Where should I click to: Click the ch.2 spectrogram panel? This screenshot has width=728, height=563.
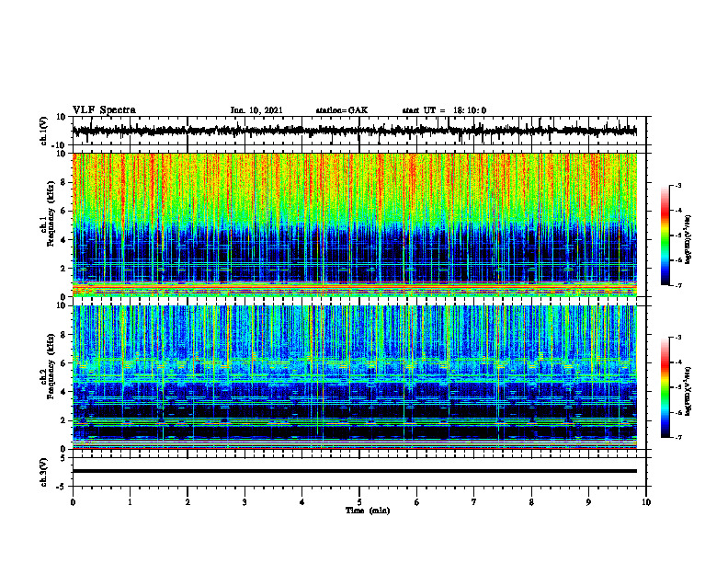pos(355,377)
